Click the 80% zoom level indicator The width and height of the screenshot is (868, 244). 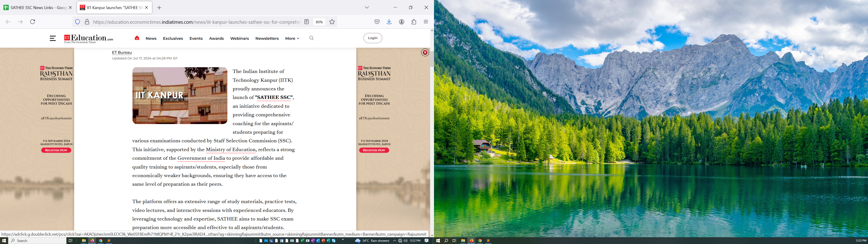pyautogui.click(x=319, y=22)
